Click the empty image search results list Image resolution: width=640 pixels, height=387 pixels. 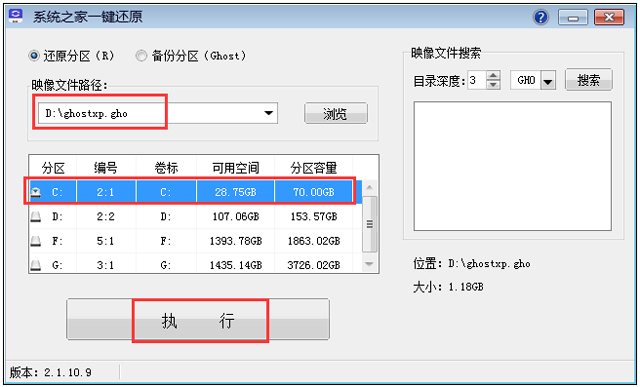(x=513, y=166)
